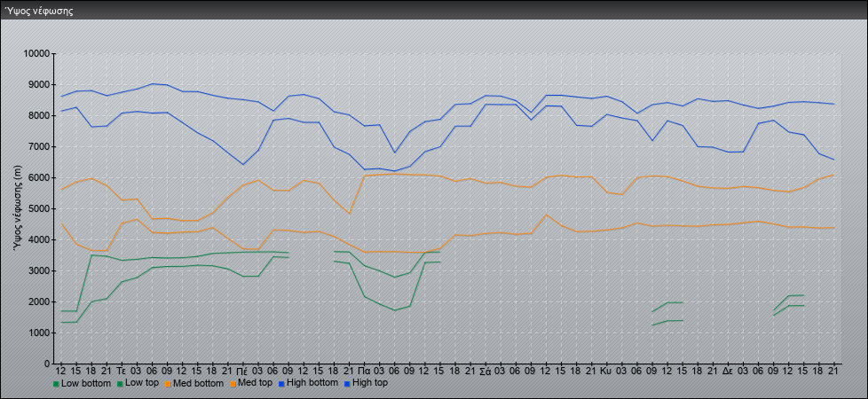The image size is (868, 399).
Task: Toggle the High bottom series legend label
Action: point(313,383)
